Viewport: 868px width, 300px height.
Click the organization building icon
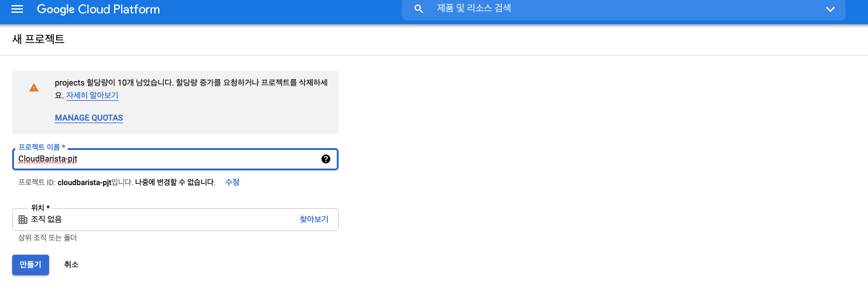coord(23,220)
